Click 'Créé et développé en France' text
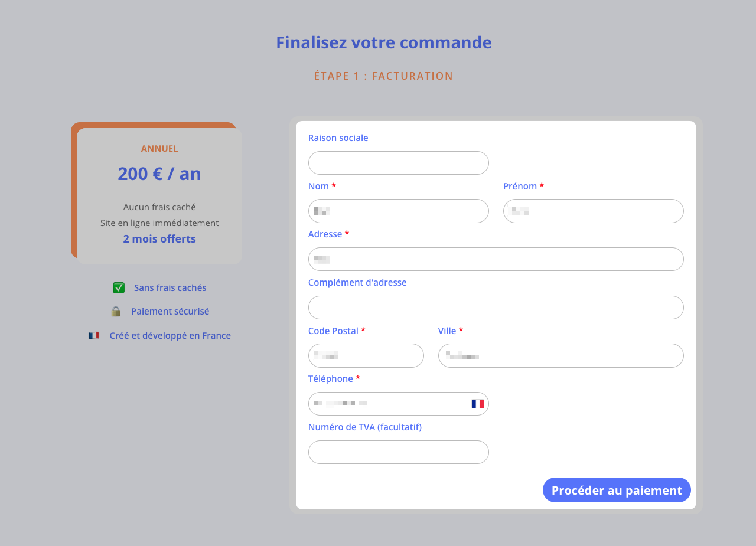Viewport: 756px width, 546px height. click(x=170, y=335)
